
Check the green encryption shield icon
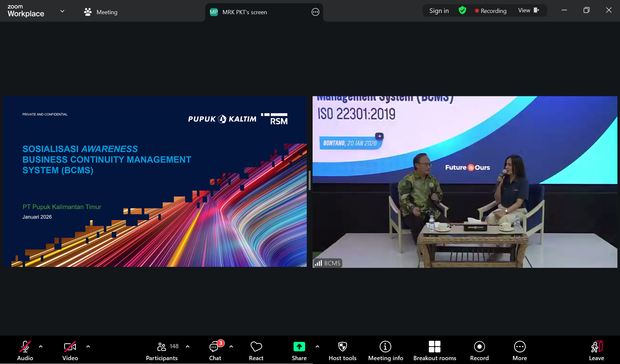462,10
